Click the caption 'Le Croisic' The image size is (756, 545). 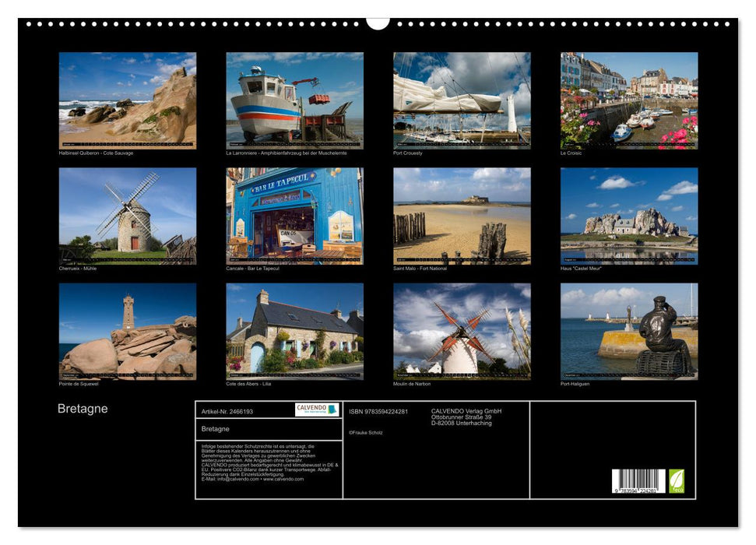571,153
